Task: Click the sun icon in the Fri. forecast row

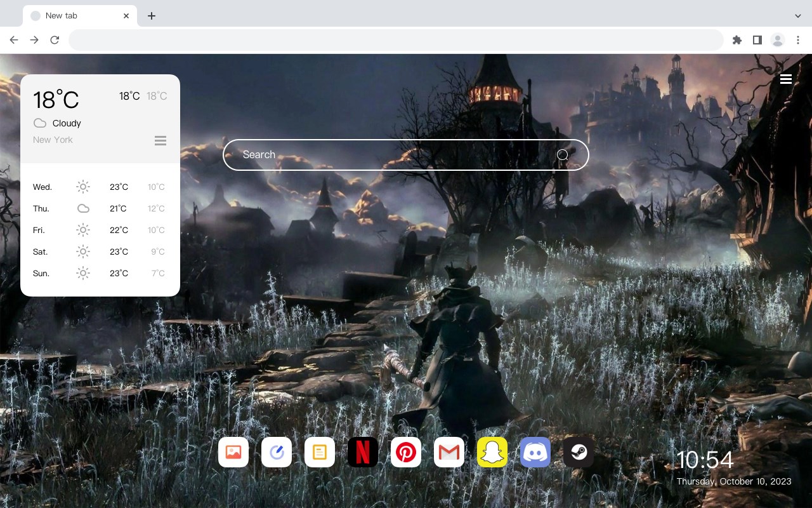Action: click(x=83, y=230)
